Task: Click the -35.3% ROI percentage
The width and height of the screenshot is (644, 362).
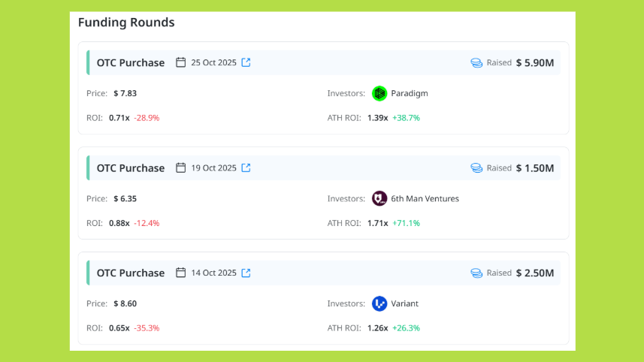Action: click(x=147, y=328)
